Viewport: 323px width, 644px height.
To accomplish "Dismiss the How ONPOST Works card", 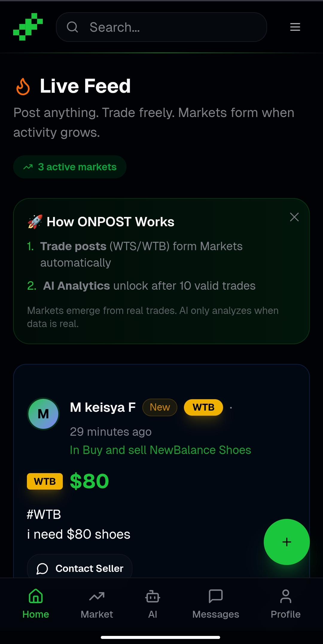I will (x=294, y=217).
